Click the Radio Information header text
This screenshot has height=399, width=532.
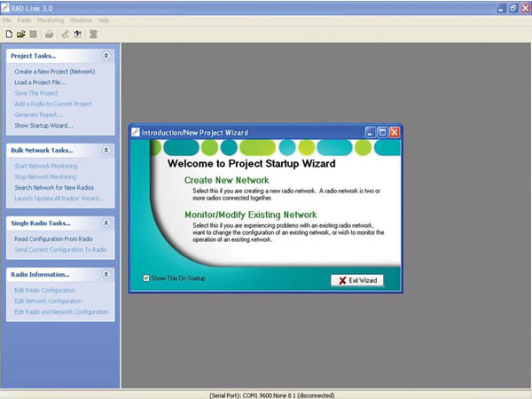[40, 275]
